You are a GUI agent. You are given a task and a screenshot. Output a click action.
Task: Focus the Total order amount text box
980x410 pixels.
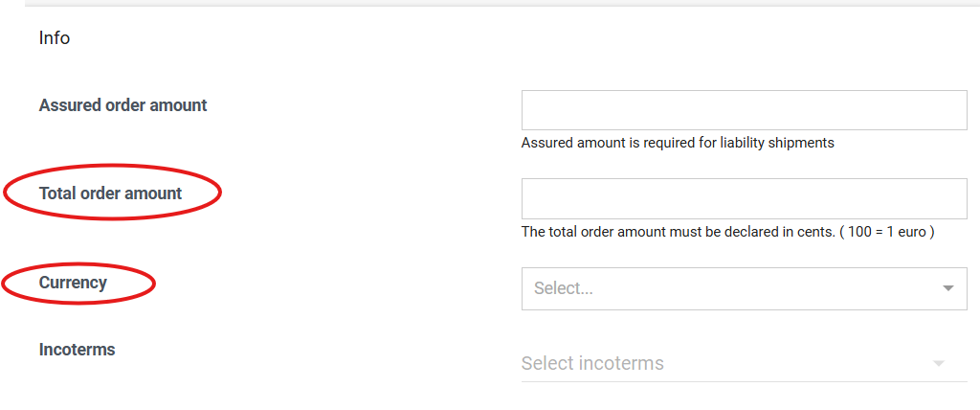tap(744, 198)
